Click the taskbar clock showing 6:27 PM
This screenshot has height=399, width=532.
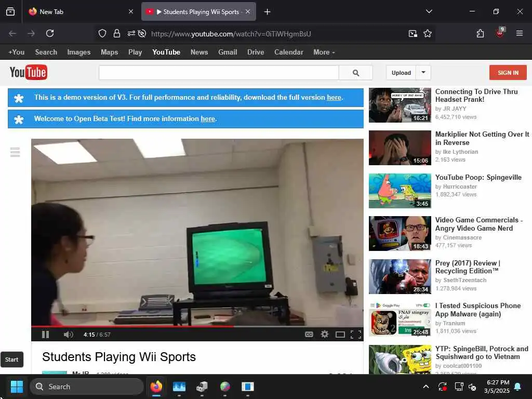[497, 387]
